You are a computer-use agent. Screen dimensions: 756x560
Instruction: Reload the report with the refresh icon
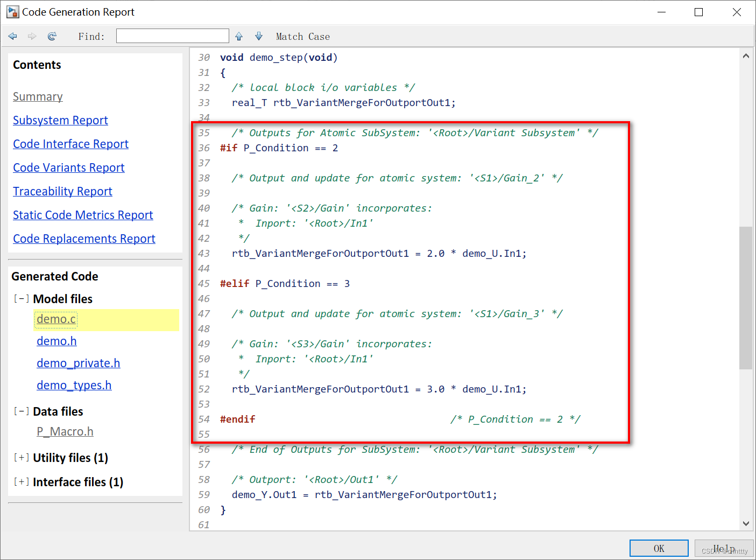point(52,36)
